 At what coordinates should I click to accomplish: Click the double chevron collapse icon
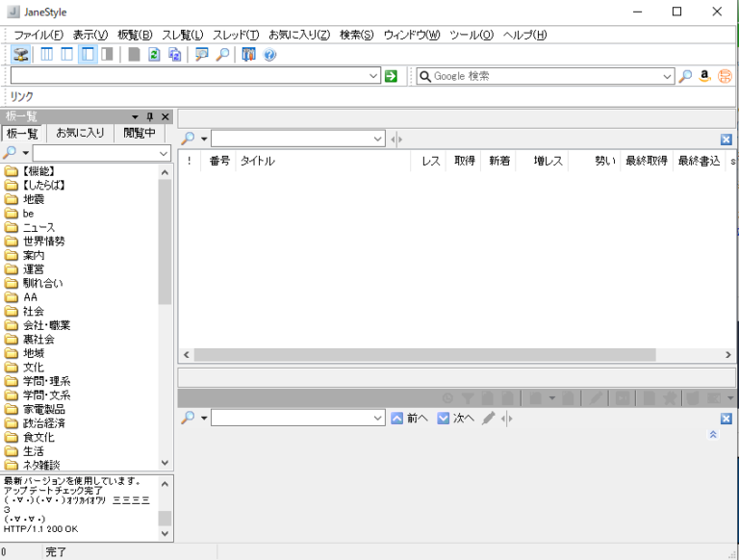click(x=713, y=435)
